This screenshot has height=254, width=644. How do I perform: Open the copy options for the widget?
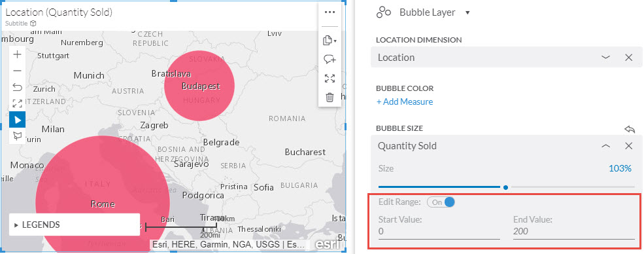click(x=330, y=41)
